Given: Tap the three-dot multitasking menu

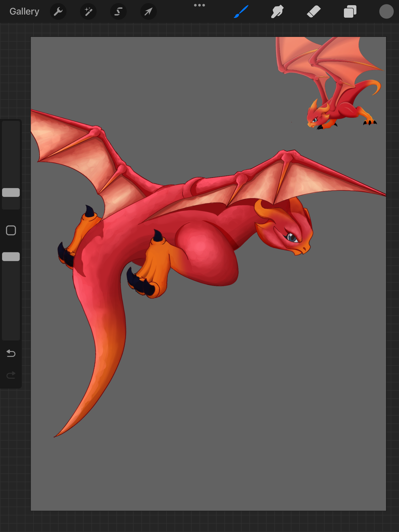Looking at the screenshot, I should click(199, 5).
